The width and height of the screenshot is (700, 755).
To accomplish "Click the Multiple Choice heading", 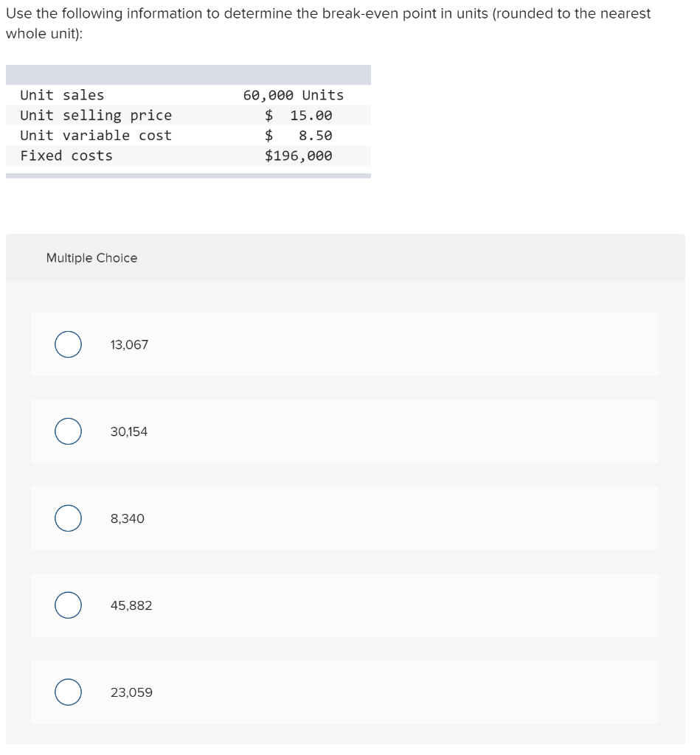I will coord(91,258).
